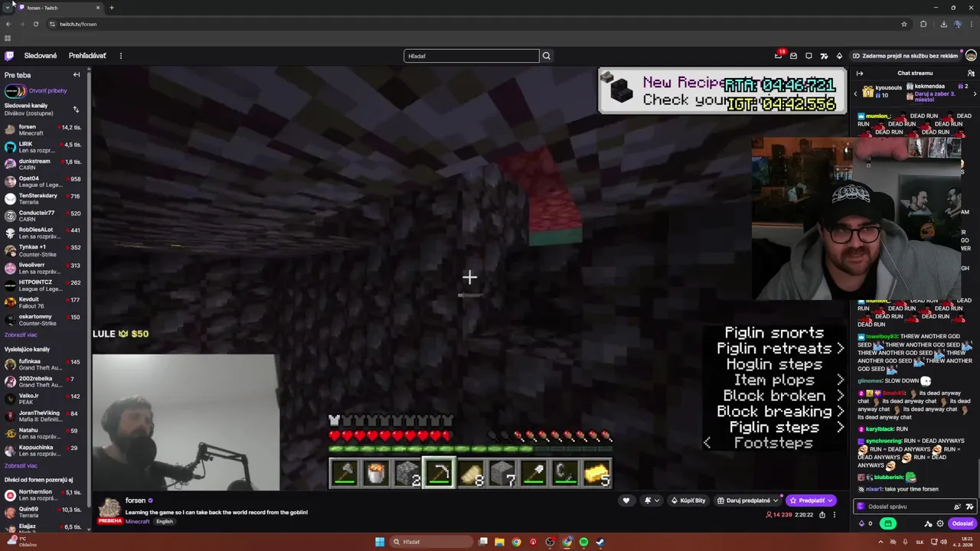Open the notification bell dropdown
Viewport: 980px width, 551px height.
tap(652, 500)
